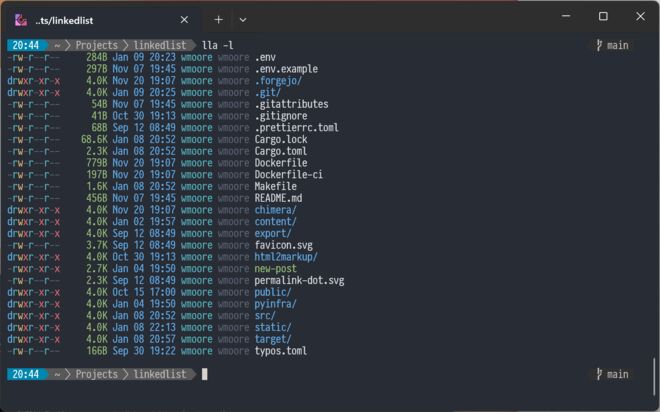Viewport: 660px width, 412px height.
Task: Click the git branch icon at bottom prompt
Action: pos(599,374)
